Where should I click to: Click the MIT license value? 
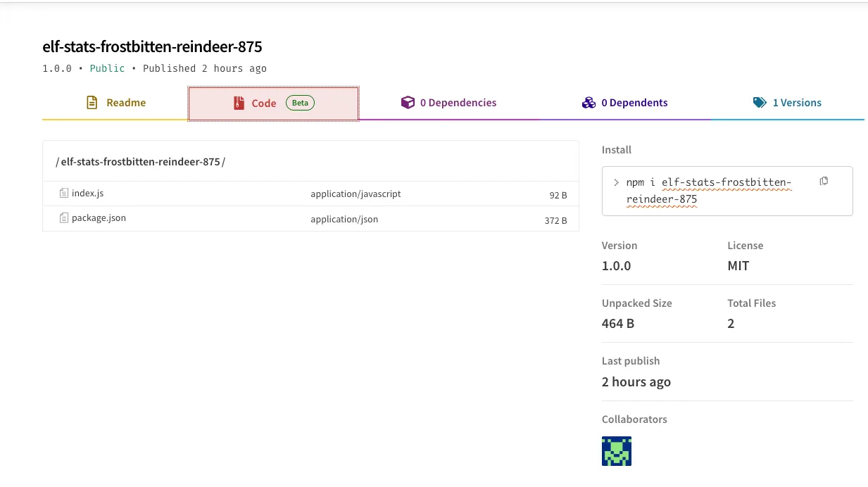(738, 266)
